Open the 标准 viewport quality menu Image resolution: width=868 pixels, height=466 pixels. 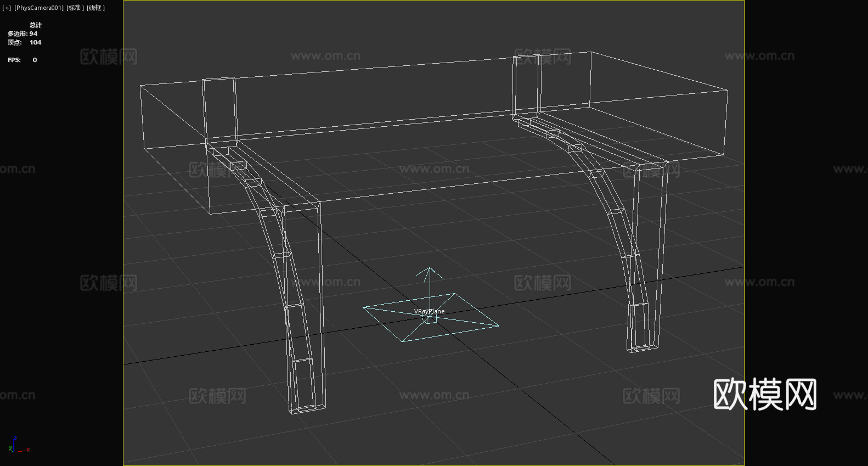coord(75,8)
